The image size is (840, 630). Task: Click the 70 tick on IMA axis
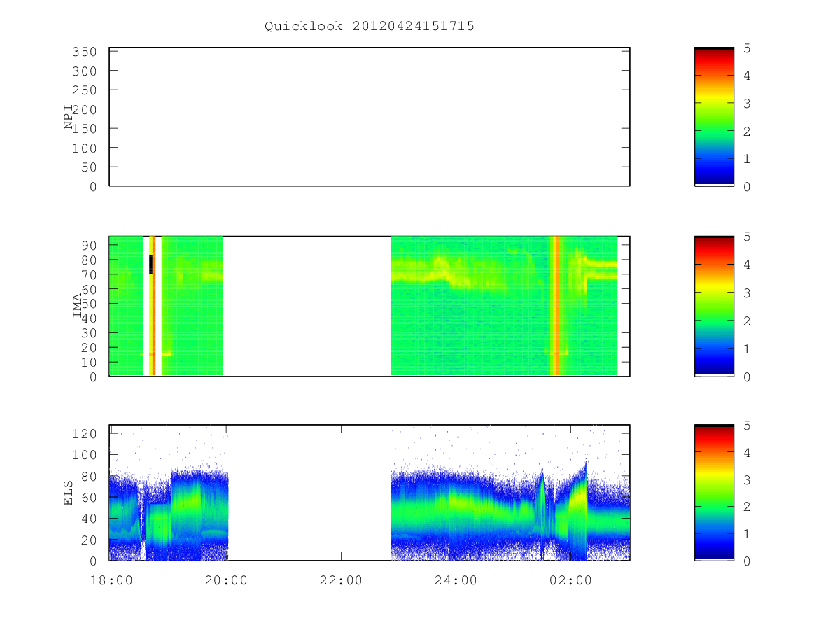tap(89, 274)
